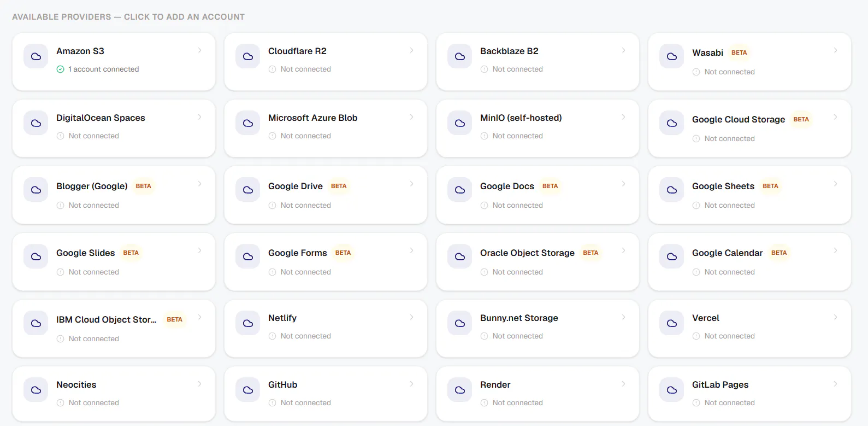Select the MinIO (self-hosted) cloud icon
The height and width of the screenshot is (426, 868).
point(460,123)
